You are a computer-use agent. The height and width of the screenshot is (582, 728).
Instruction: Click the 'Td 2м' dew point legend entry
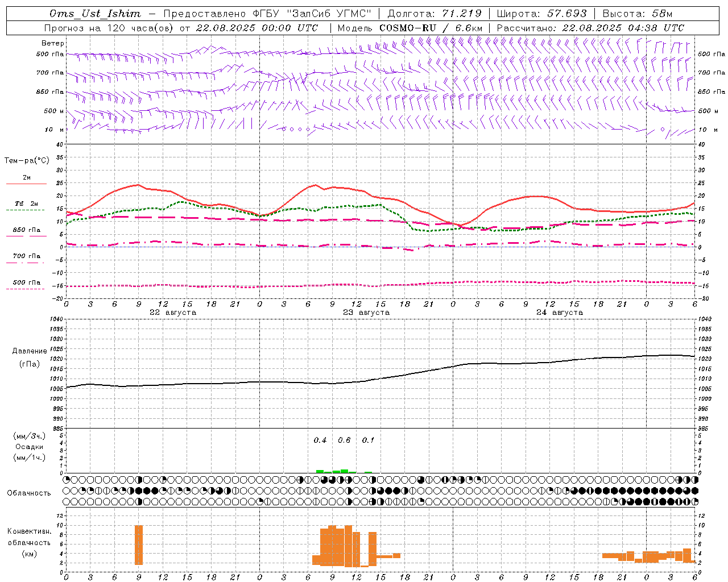pyautogui.click(x=26, y=203)
